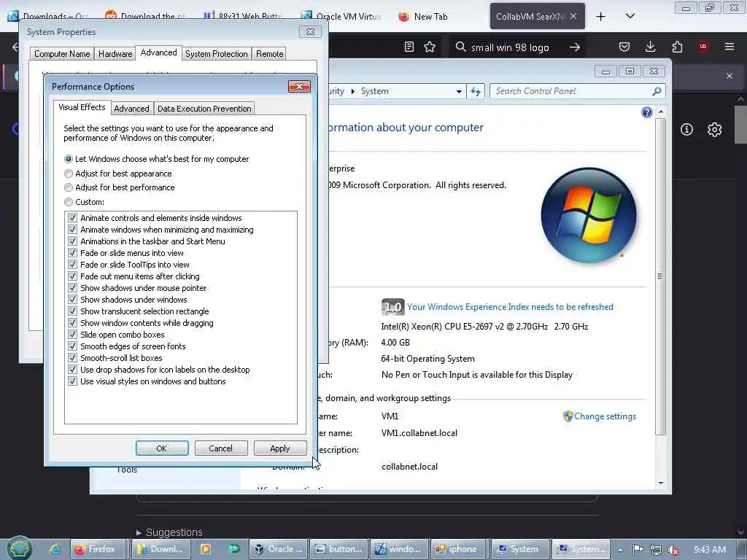The height and width of the screenshot is (560, 747).
Task: Uncheck Smooth edges of screen fonts
Action: point(72,346)
